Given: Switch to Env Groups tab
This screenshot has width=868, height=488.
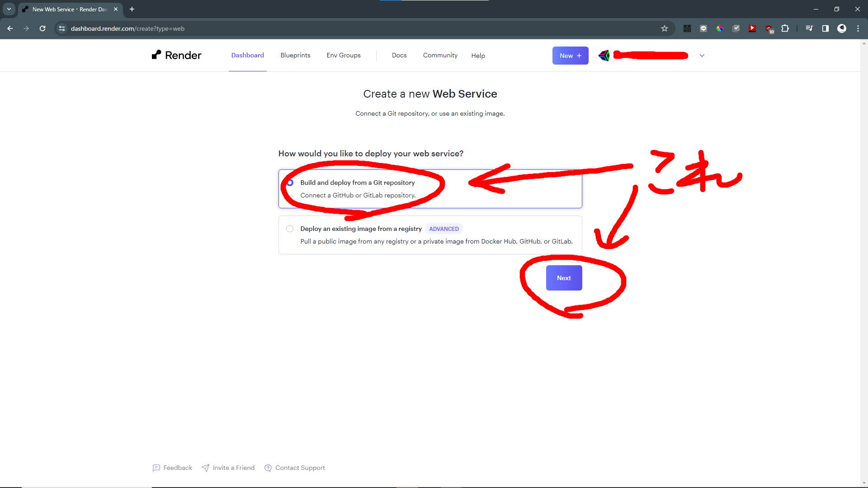Looking at the screenshot, I should coord(343,55).
